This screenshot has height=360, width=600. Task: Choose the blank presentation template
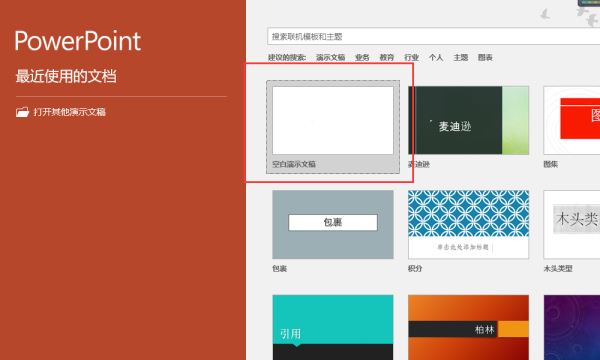click(333, 121)
